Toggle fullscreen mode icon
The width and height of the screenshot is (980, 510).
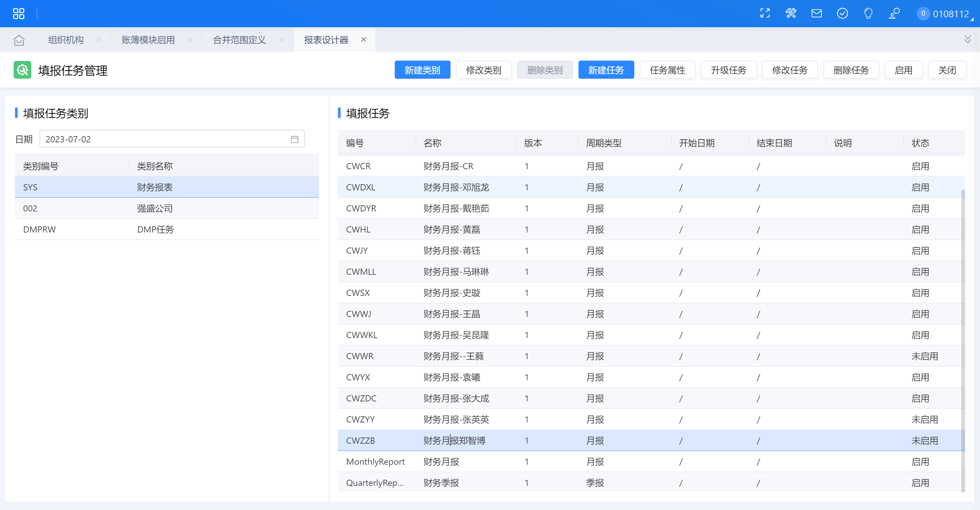pyautogui.click(x=765, y=14)
